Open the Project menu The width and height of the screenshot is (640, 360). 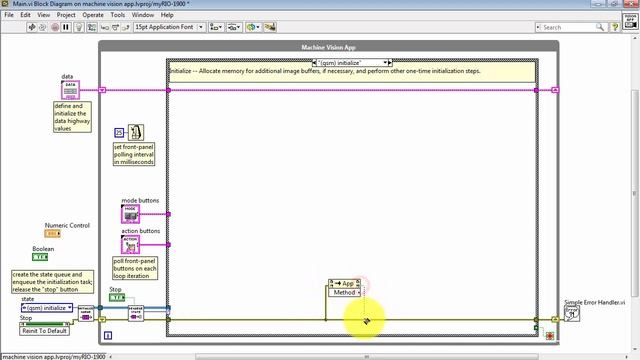tap(66, 15)
